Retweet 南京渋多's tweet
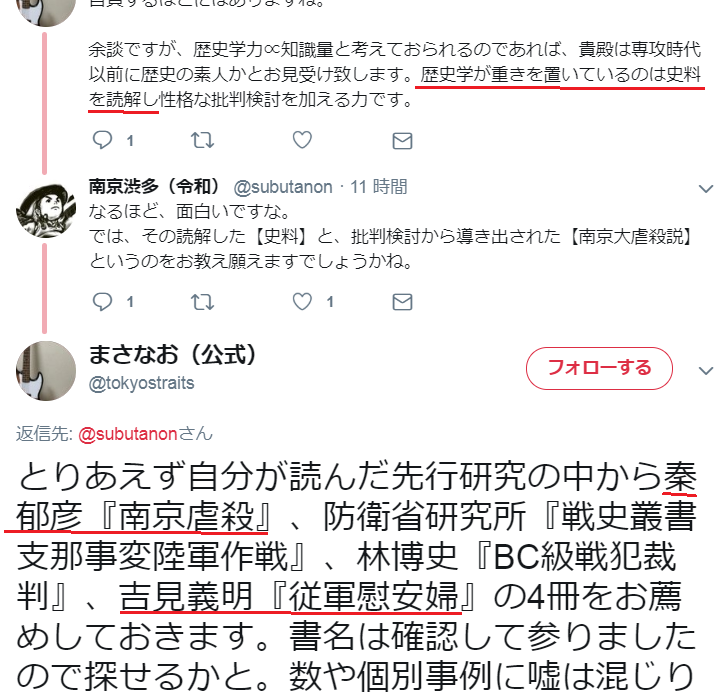Screen dimensions: 719x695 (202, 302)
